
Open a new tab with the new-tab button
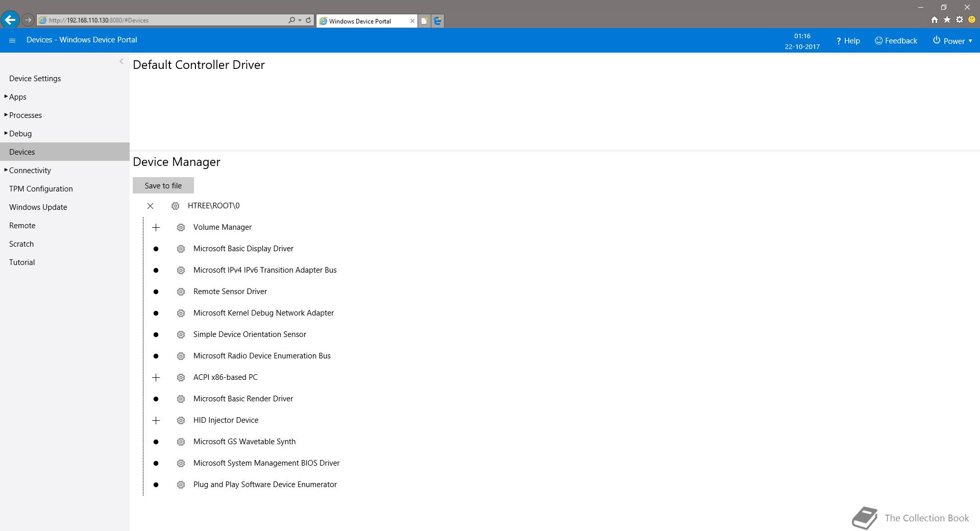pyautogui.click(x=424, y=21)
